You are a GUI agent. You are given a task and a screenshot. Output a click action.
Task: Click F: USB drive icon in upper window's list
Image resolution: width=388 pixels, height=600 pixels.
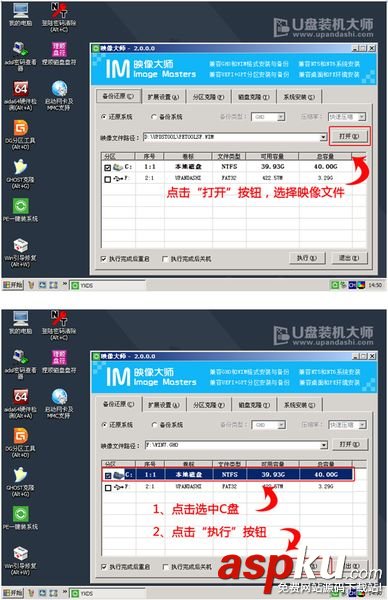click(118, 178)
